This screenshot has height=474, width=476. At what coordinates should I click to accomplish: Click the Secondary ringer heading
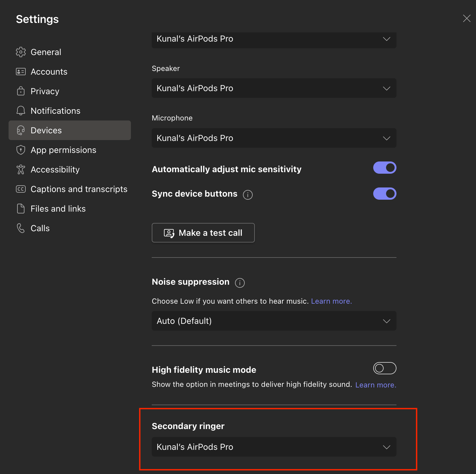click(188, 426)
